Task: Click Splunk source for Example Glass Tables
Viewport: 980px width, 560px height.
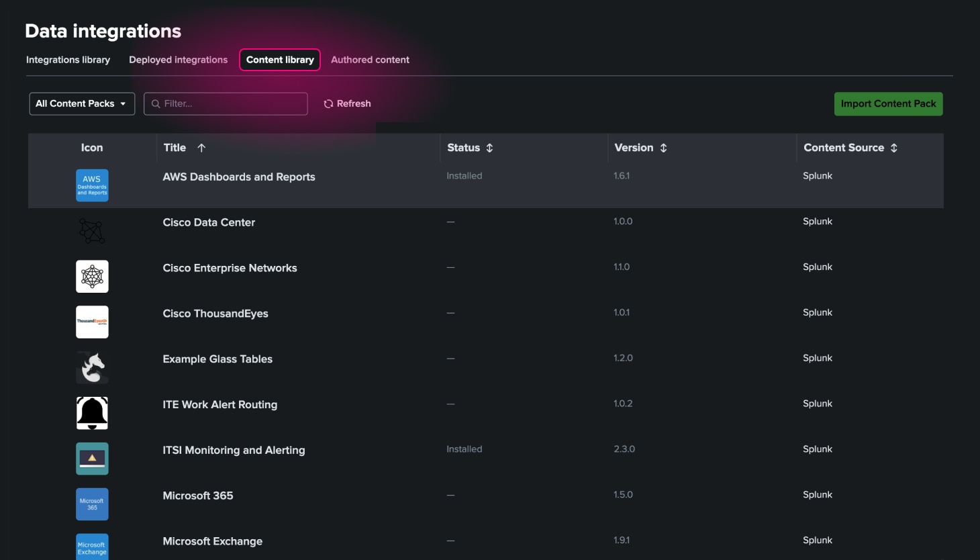Action: (x=818, y=359)
